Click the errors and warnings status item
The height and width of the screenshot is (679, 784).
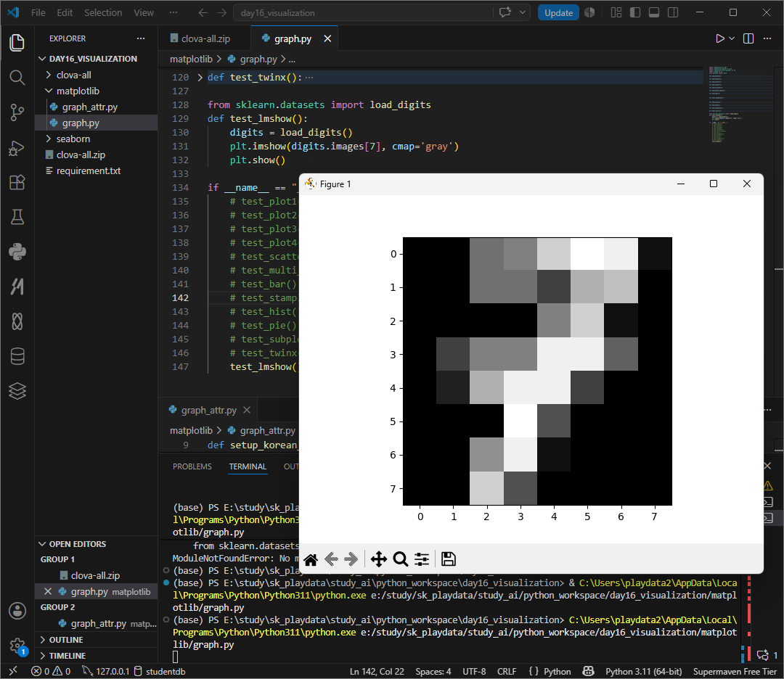51,671
